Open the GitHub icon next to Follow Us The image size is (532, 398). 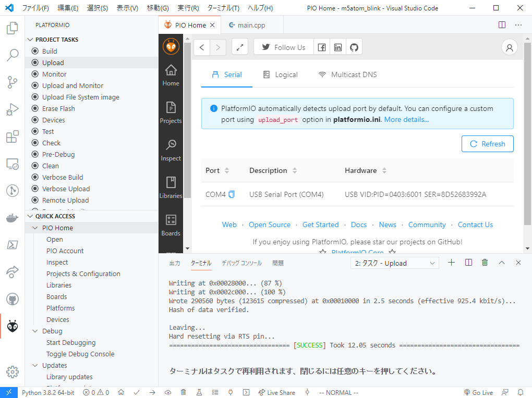click(x=354, y=47)
